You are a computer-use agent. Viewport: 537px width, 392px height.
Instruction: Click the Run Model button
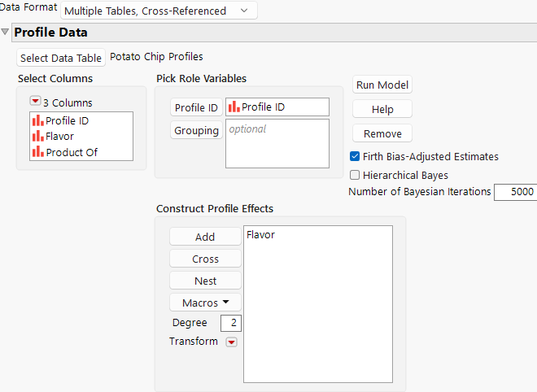tap(382, 85)
